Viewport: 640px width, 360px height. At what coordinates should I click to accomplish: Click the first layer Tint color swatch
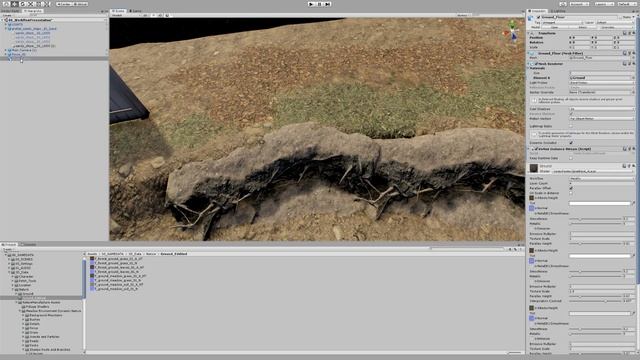click(x=600, y=203)
